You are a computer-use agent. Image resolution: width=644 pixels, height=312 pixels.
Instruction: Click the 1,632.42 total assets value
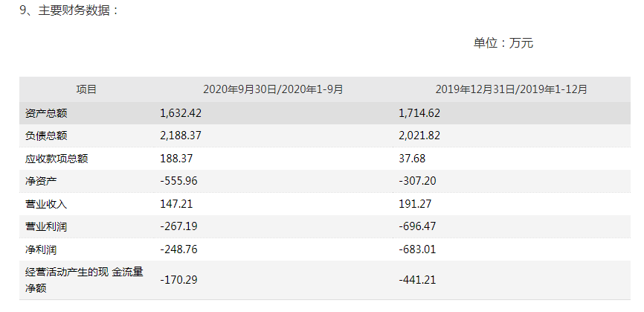tap(181, 113)
